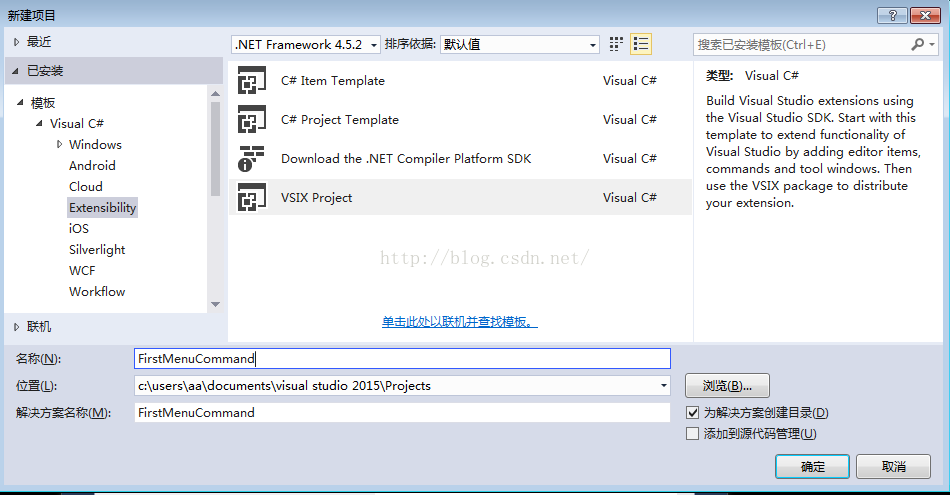
Task: Click the VSIX Project icon
Action: point(252,198)
